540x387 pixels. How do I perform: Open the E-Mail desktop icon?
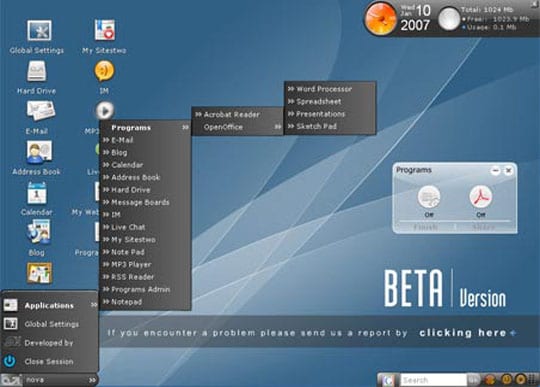(41, 110)
